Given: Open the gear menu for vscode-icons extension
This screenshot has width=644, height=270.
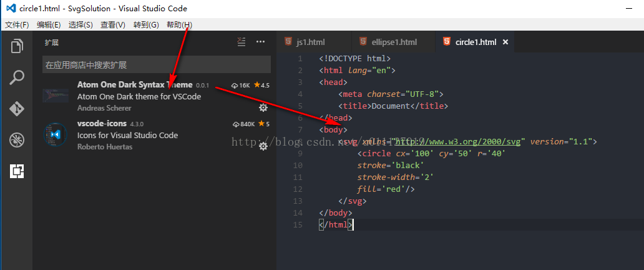Looking at the screenshot, I should (263, 146).
